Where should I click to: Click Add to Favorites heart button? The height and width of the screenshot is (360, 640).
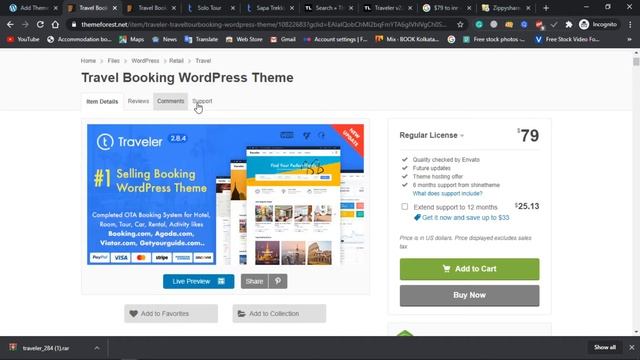point(171,313)
